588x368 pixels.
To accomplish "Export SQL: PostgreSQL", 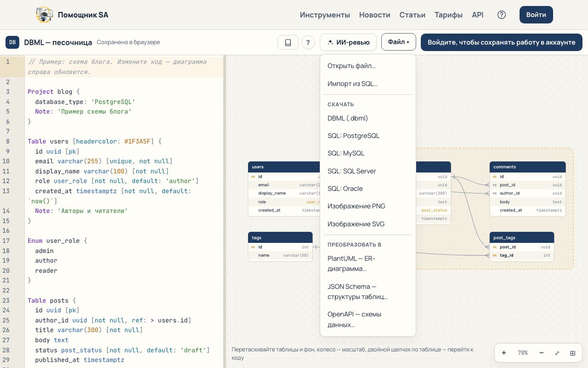I will click(x=368, y=136).
